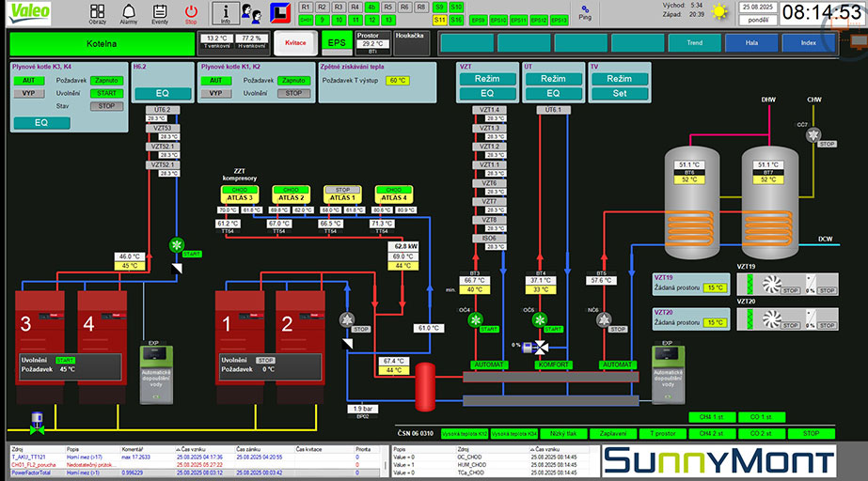This screenshot has height=481, width=868.
Task: Click the OČ4 circulation pump icon
Action: click(x=474, y=319)
